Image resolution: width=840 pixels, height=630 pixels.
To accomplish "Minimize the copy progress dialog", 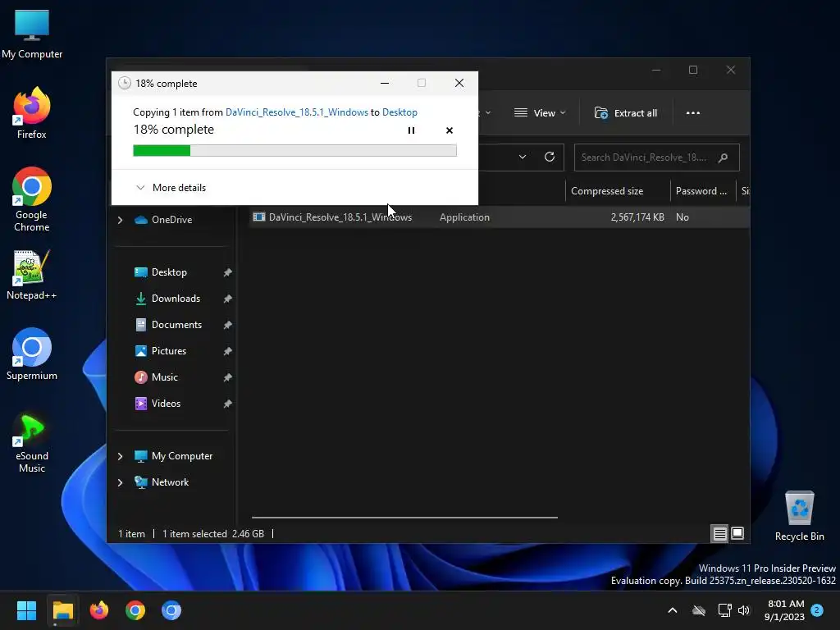I will click(385, 83).
